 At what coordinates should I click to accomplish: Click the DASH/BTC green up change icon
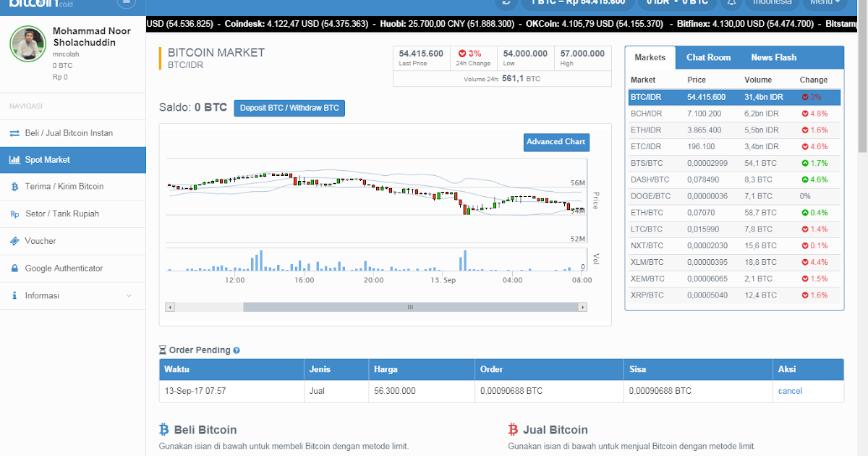point(804,180)
